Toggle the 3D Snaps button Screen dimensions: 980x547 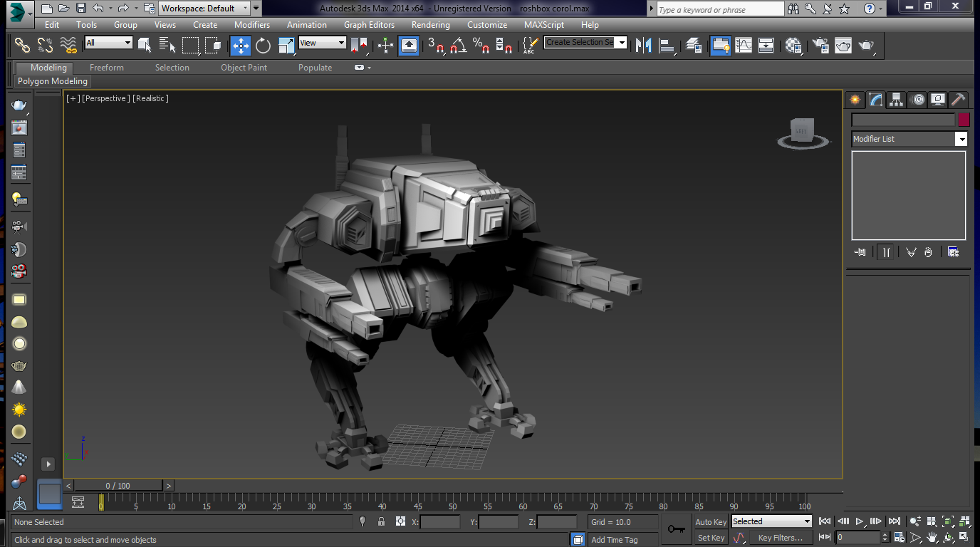point(436,46)
